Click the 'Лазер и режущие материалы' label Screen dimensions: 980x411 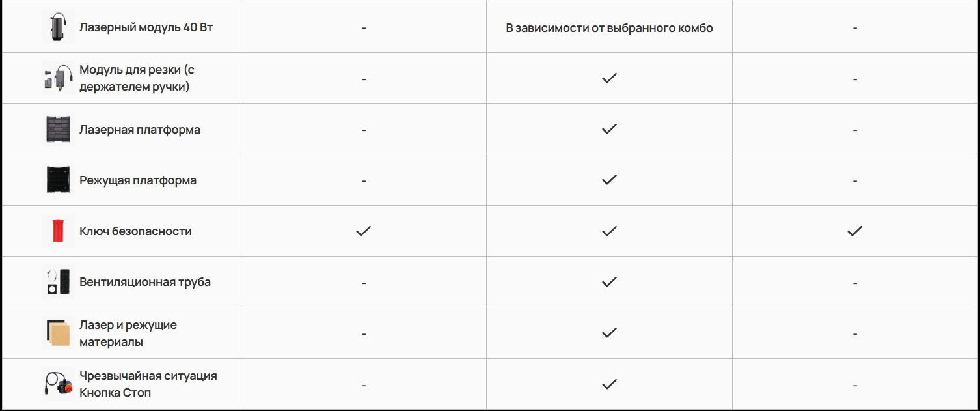[128, 333]
